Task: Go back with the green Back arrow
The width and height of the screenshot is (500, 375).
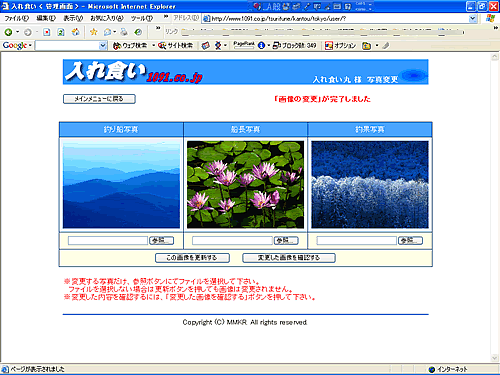Action: click(x=8, y=32)
